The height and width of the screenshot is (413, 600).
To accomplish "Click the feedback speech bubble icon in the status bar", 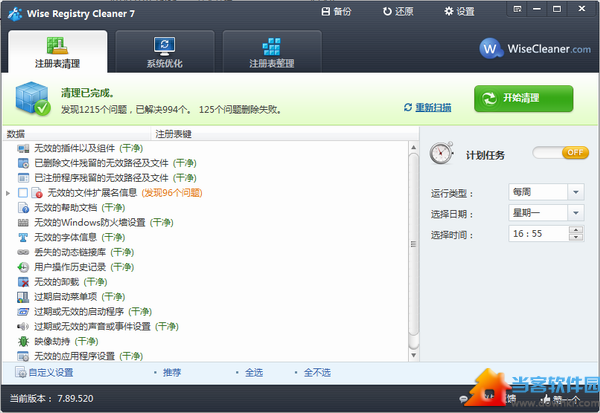I will [x=463, y=399].
